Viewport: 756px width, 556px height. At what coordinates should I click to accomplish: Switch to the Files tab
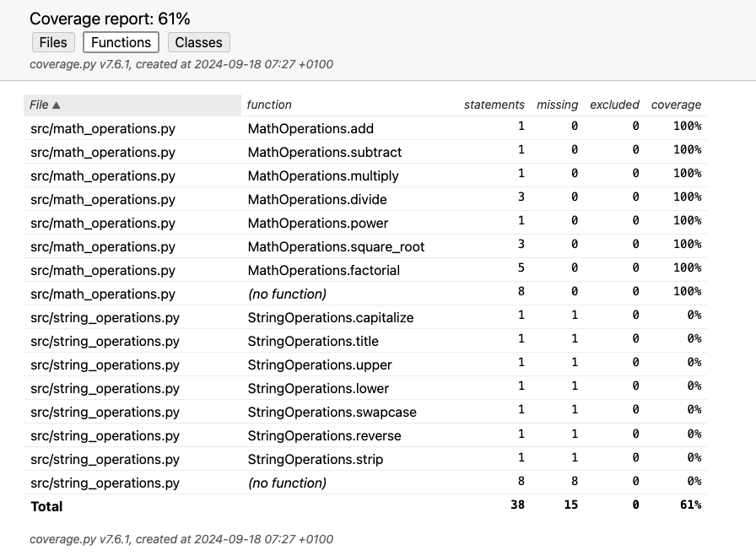point(53,42)
